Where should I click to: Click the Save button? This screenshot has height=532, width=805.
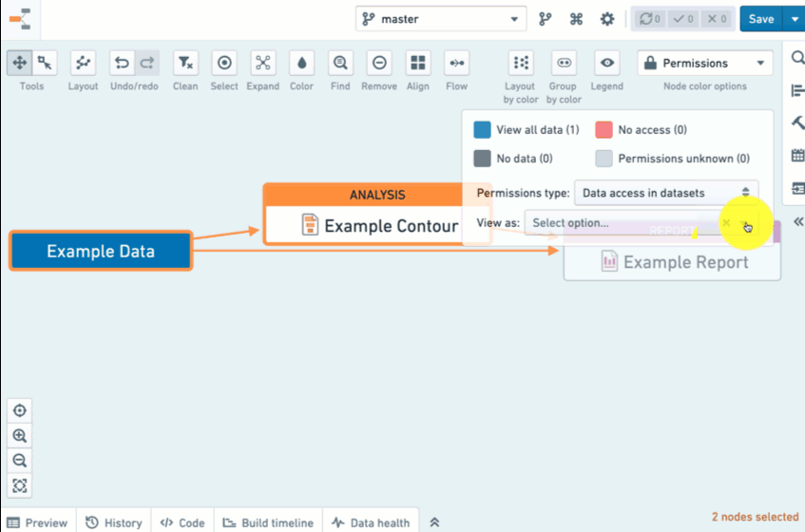coord(761,19)
